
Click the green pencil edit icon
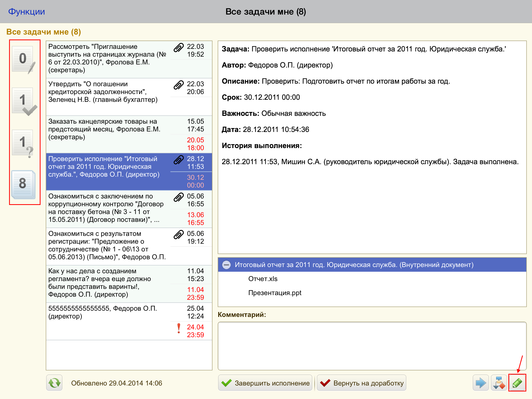click(x=517, y=383)
